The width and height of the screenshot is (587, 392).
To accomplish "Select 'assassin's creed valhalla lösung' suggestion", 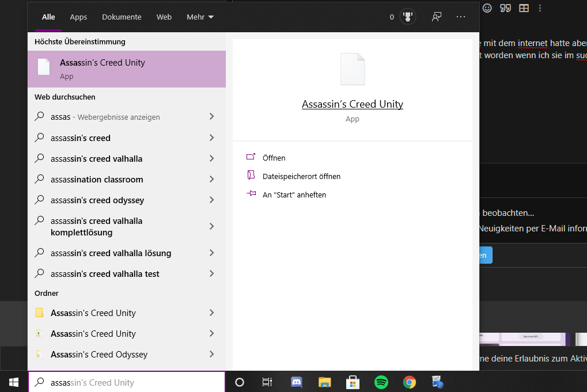I will tap(127, 253).
